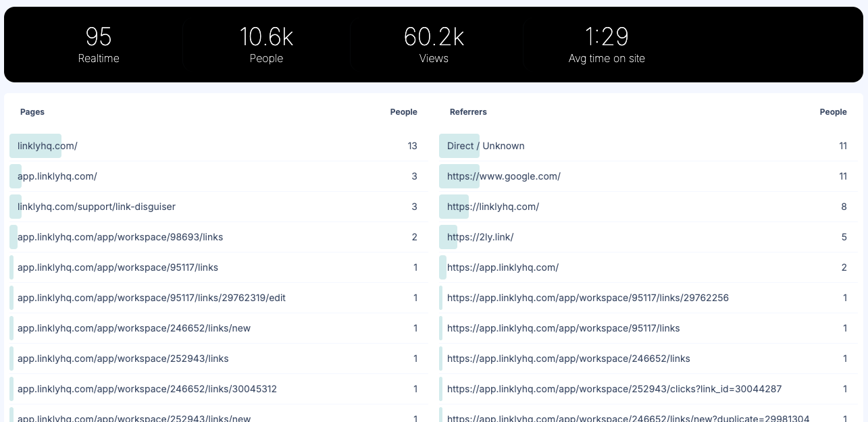Select the app.linklyhq.com/ pages row

[57, 176]
